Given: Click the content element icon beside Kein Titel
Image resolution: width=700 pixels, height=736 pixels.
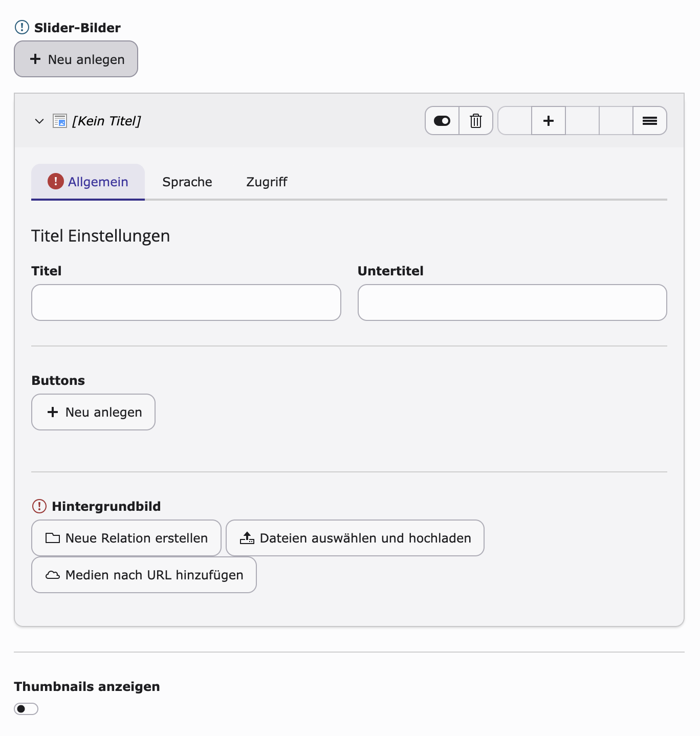Looking at the screenshot, I should click(x=60, y=121).
